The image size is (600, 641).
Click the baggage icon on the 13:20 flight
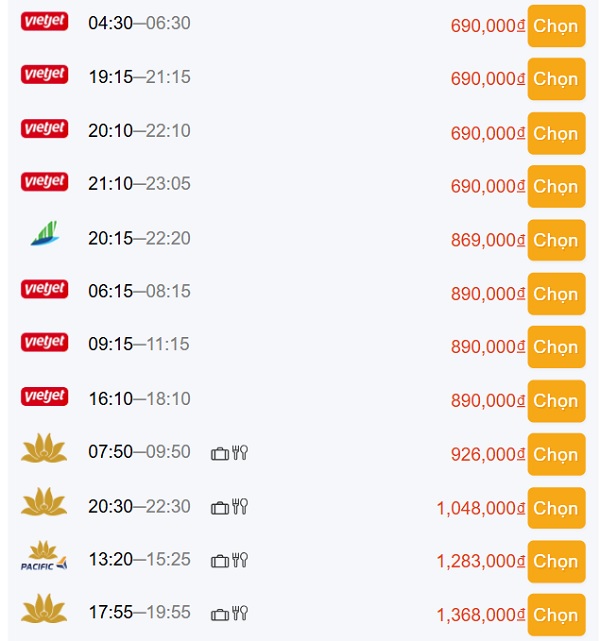point(220,560)
